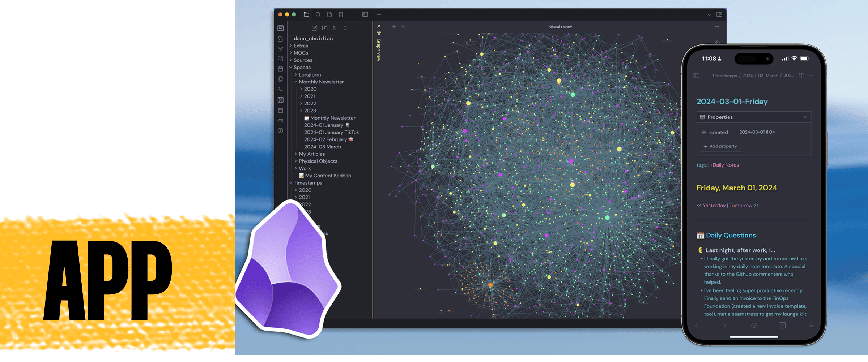Create new note with phone plus button

click(754, 326)
